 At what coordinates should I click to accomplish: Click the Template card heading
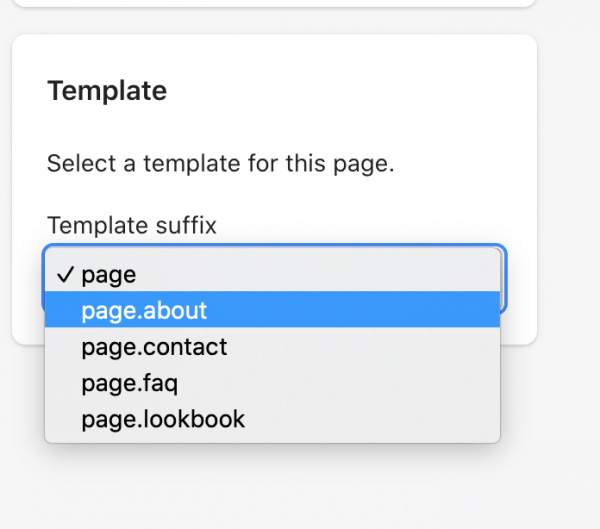click(107, 91)
